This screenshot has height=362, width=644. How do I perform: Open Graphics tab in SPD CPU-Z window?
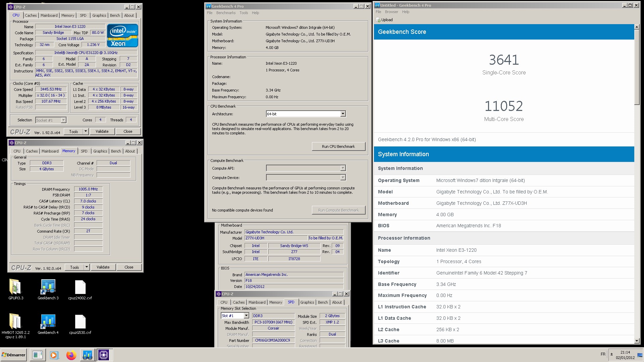(307, 302)
